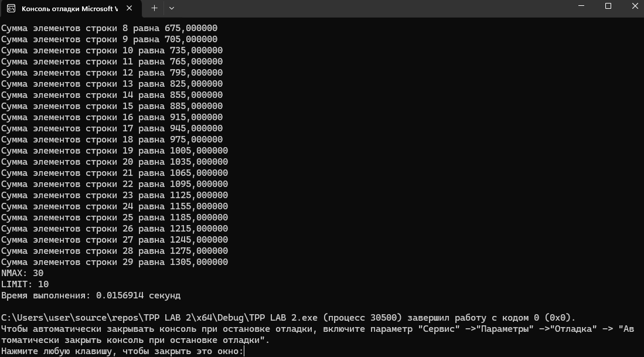Image resolution: width=644 pixels, height=357 pixels.
Task: Click the line 'строки 10 равна 735,000000'
Action: click(112, 50)
